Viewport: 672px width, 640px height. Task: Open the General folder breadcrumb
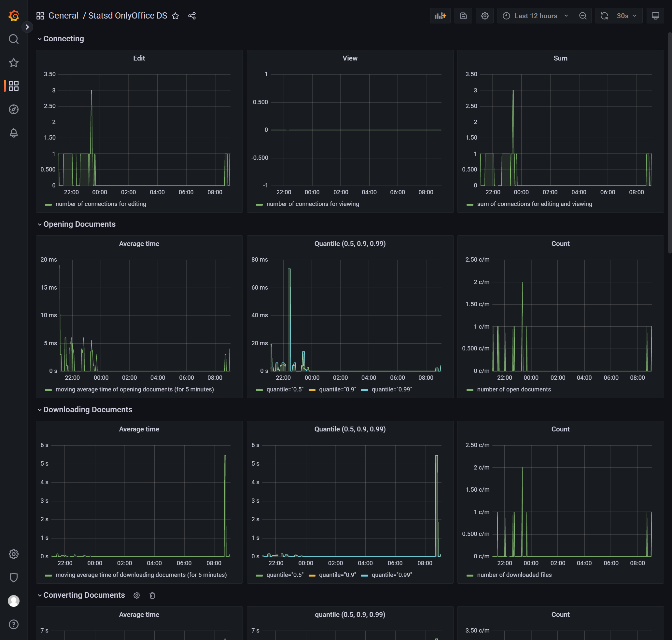tap(63, 16)
